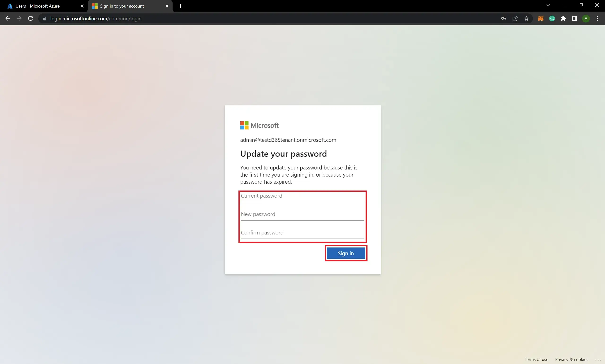Close the Sign in to your account tab
605x364 pixels.
[167, 6]
